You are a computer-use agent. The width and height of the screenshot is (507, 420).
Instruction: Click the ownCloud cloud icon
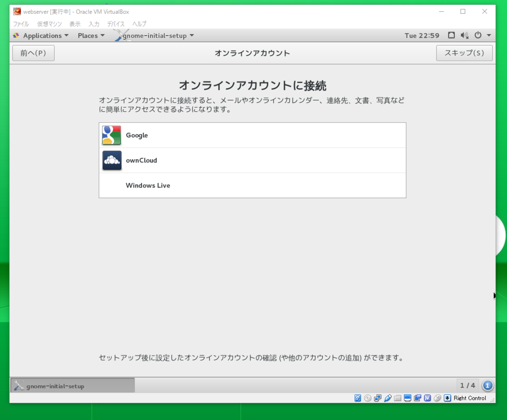click(x=111, y=160)
